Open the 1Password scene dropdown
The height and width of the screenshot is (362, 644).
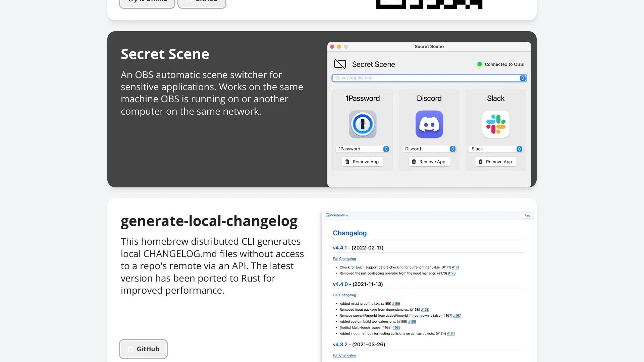[x=363, y=149]
